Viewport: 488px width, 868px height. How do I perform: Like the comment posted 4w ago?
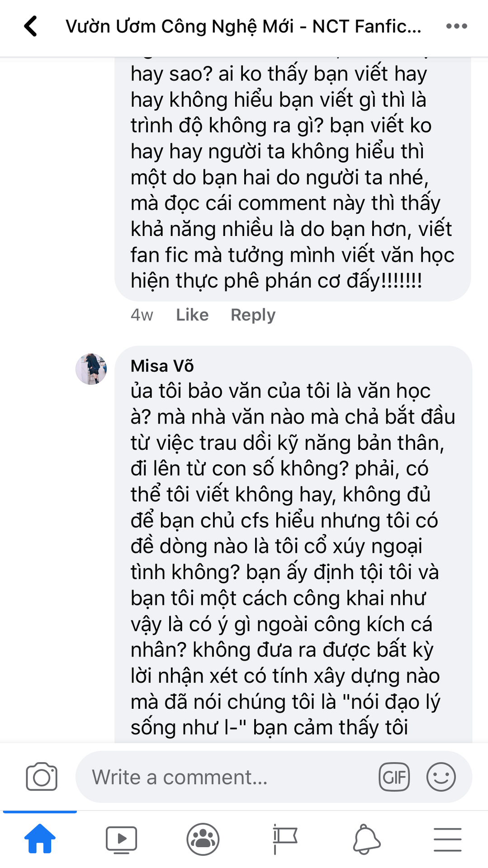click(192, 315)
